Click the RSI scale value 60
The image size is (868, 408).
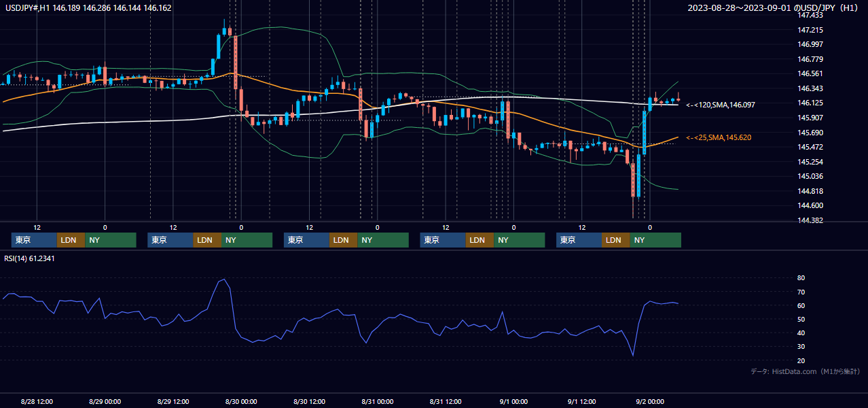(801, 306)
